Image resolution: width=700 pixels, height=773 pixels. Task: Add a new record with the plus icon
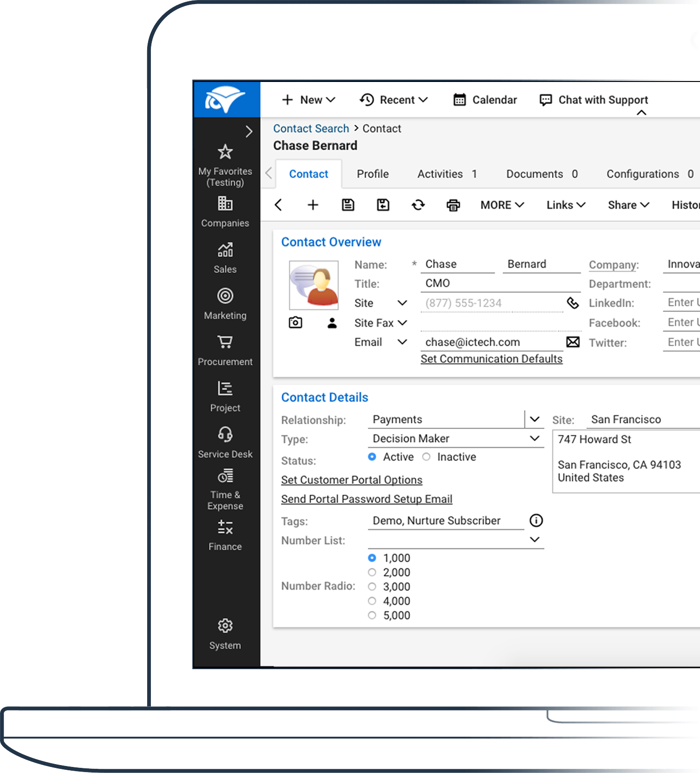coord(313,205)
